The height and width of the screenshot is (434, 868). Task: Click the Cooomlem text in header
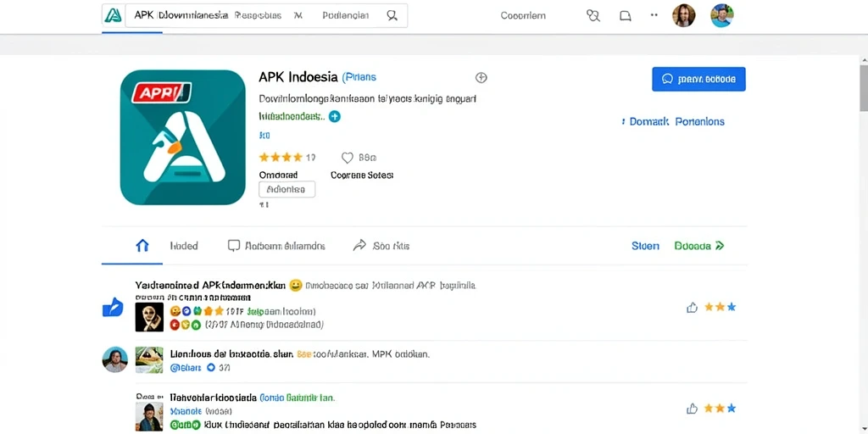(x=523, y=15)
